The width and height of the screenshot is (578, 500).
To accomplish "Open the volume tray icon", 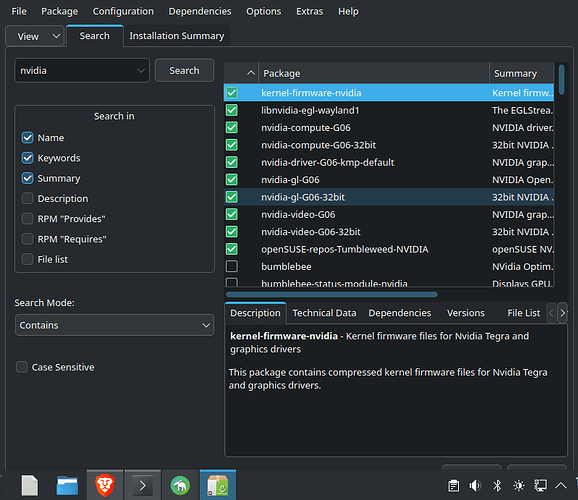I will tap(475, 486).
